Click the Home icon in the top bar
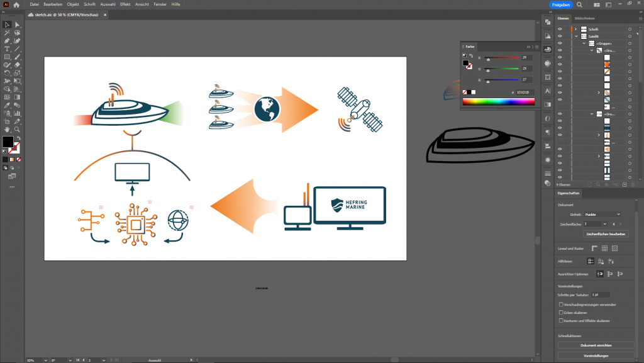This screenshot has height=363, width=644. [x=16, y=4]
